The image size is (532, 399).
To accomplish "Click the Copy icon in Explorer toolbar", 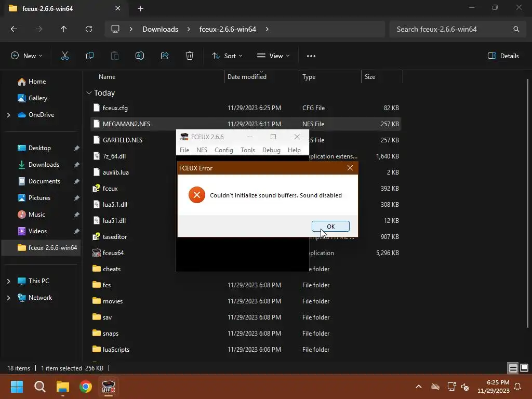I will tap(89, 56).
